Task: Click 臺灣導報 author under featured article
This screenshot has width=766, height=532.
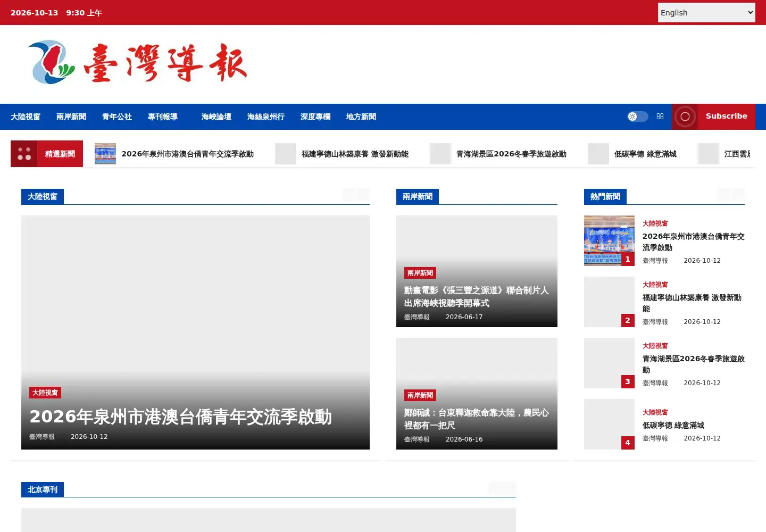Action: coord(42,437)
